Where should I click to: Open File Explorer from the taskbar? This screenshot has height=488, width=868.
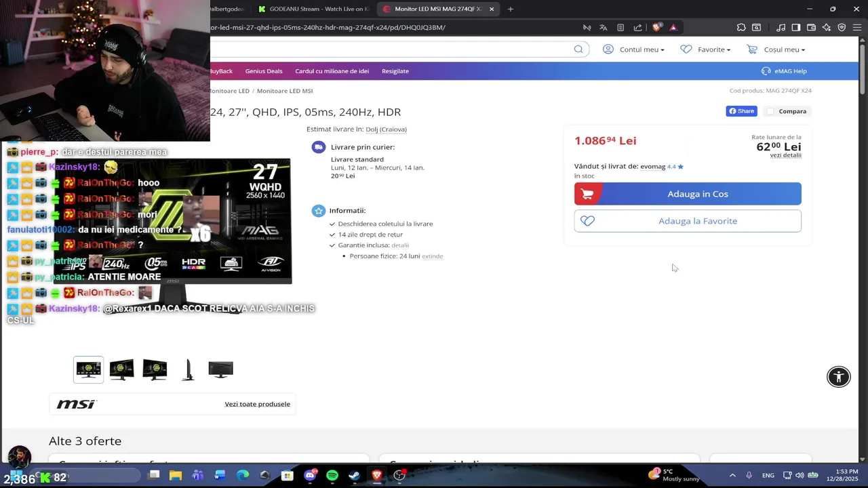pyautogui.click(x=176, y=475)
